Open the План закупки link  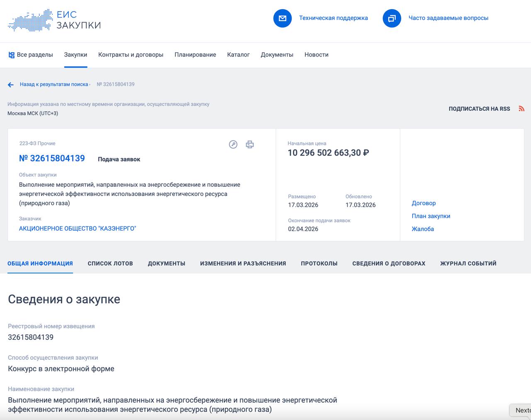coord(431,216)
